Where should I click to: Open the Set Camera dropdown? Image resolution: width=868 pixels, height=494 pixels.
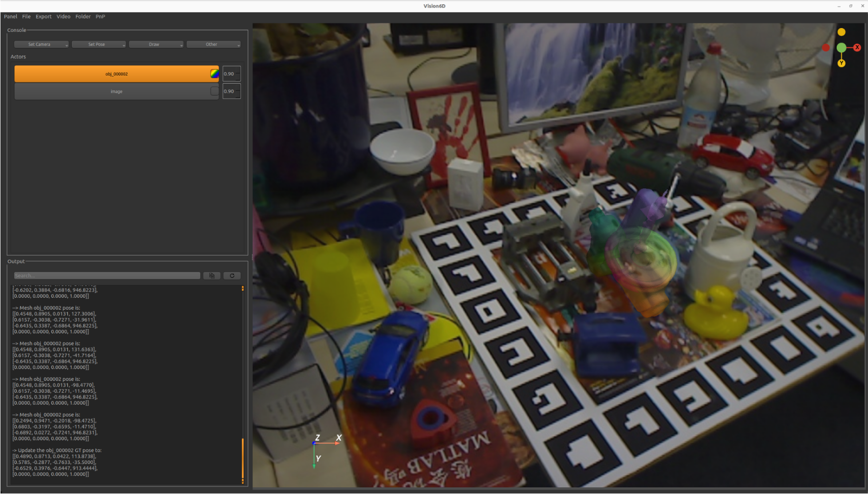click(41, 44)
